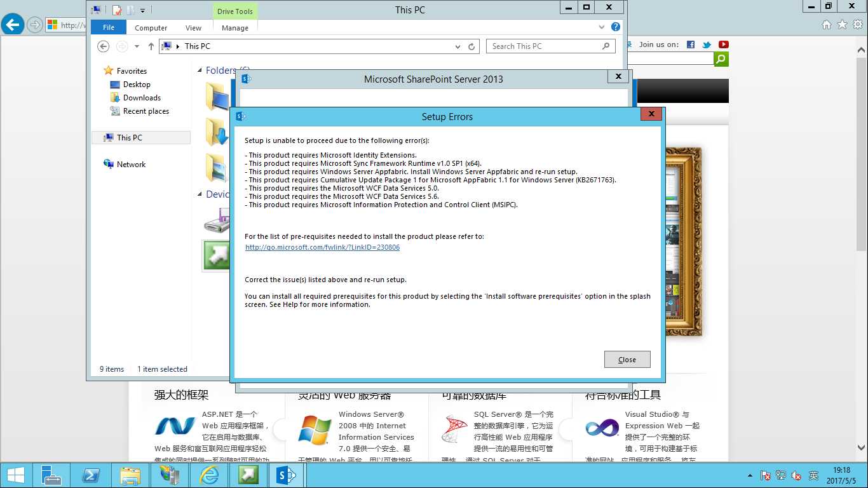Open the Internet Explorer taskbar icon
Screen dimensions: 868x488
pos(208,475)
